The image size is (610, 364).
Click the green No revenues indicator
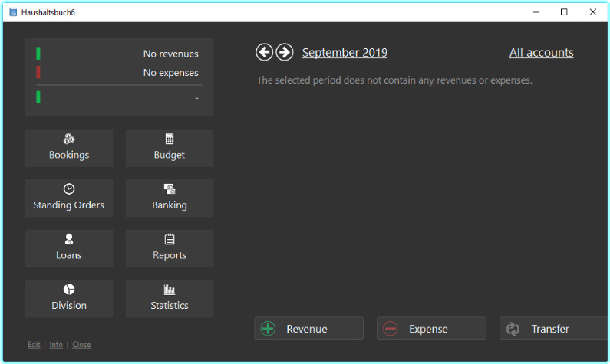[38, 54]
